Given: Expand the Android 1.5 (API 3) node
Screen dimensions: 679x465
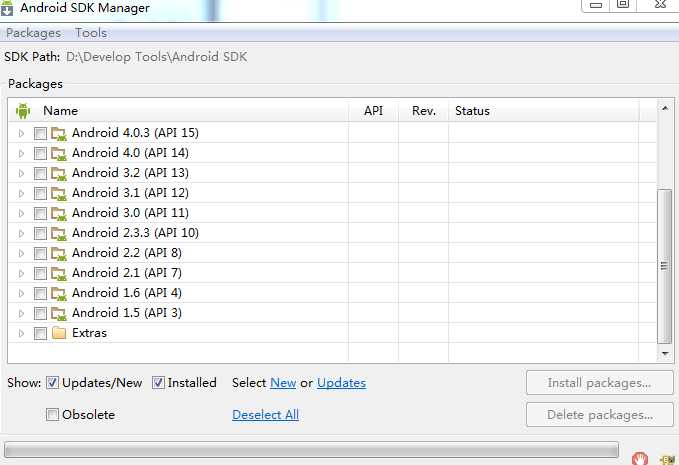Looking at the screenshot, I should (x=21, y=313).
